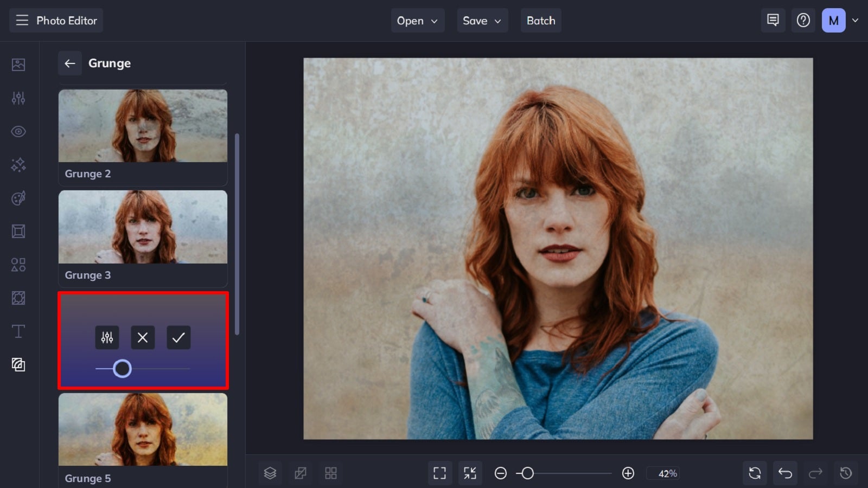Go back from the Grunge panel
This screenshot has height=488, width=868.
point(69,63)
